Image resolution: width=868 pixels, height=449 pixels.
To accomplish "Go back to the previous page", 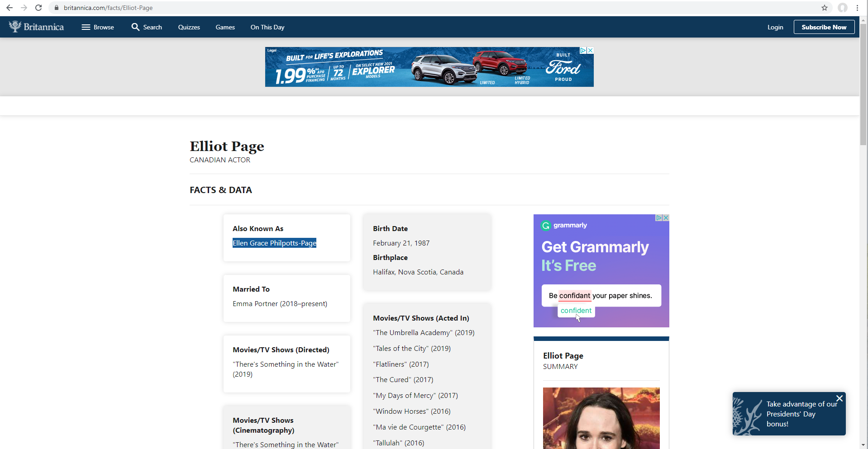I will coord(10,8).
